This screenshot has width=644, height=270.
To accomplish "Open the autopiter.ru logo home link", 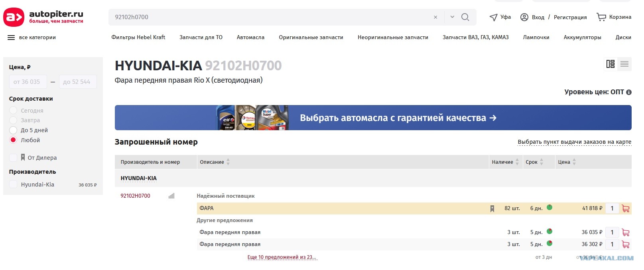I will [43, 17].
